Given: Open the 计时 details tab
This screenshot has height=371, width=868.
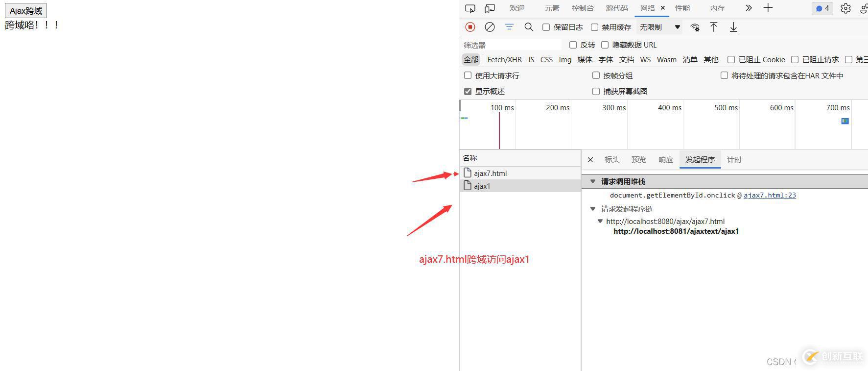Looking at the screenshot, I should pos(734,160).
